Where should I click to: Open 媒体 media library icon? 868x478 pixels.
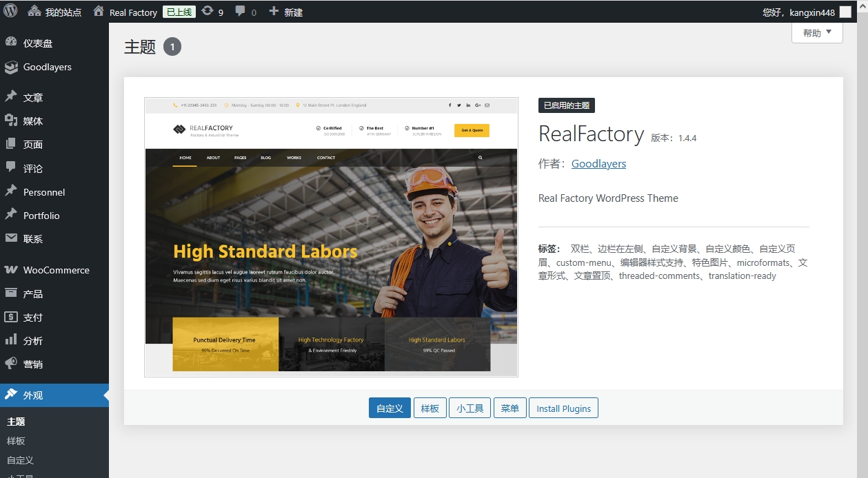(x=11, y=121)
